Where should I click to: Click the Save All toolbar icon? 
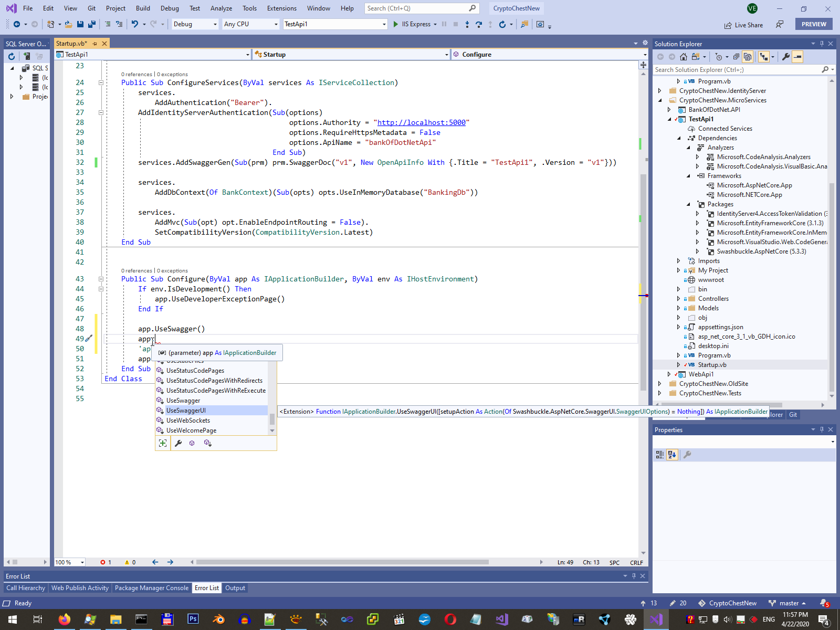click(x=92, y=24)
